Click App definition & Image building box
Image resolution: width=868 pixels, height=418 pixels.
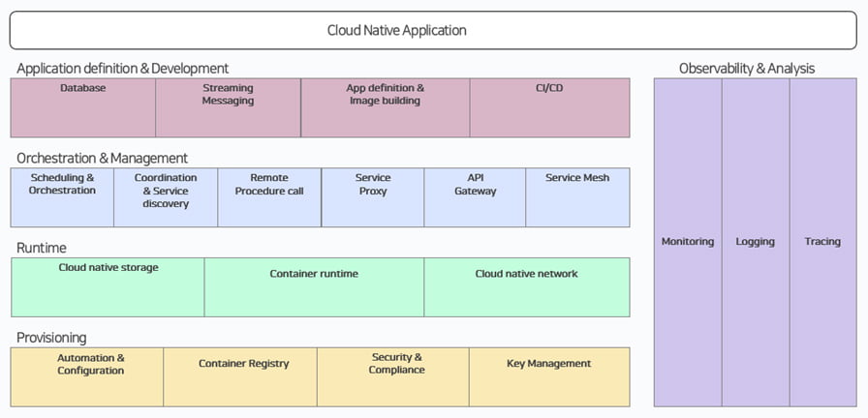tap(386, 107)
